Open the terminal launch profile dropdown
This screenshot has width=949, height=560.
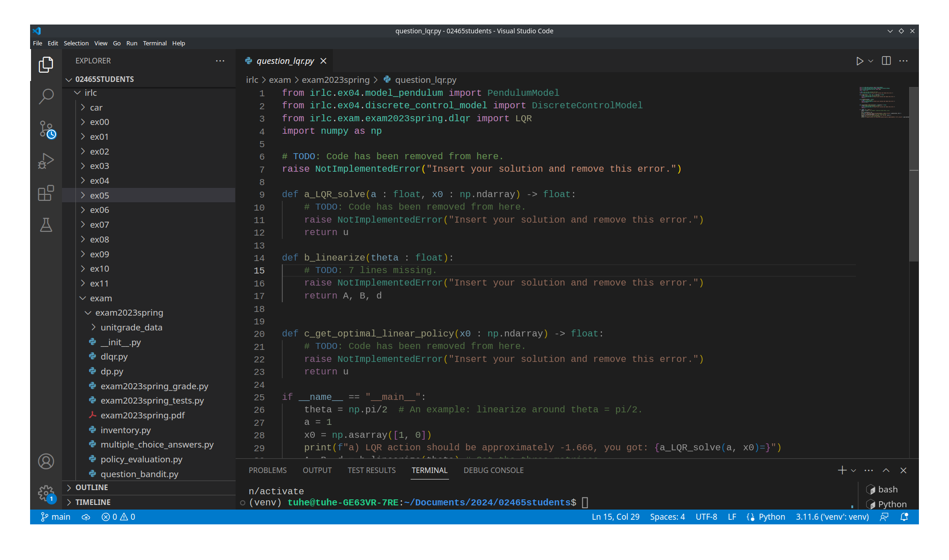854,471
